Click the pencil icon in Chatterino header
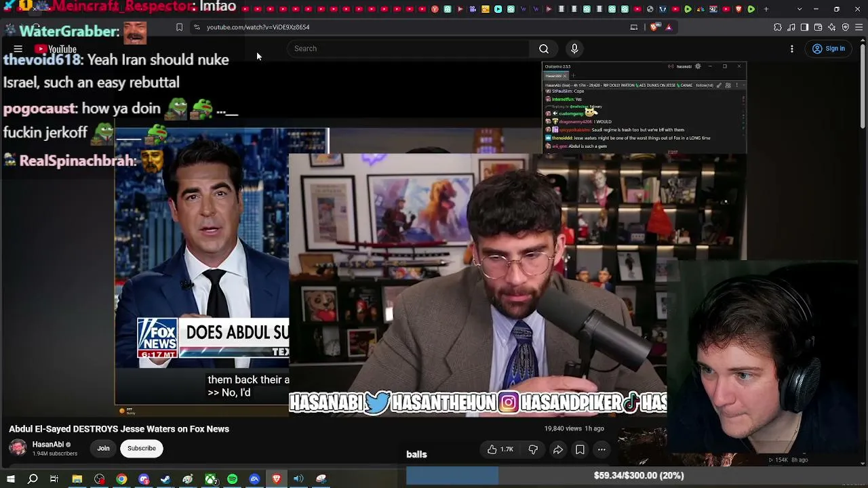The height and width of the screenshot is (488, 868). pyautogui.click(x=719, y=85)
